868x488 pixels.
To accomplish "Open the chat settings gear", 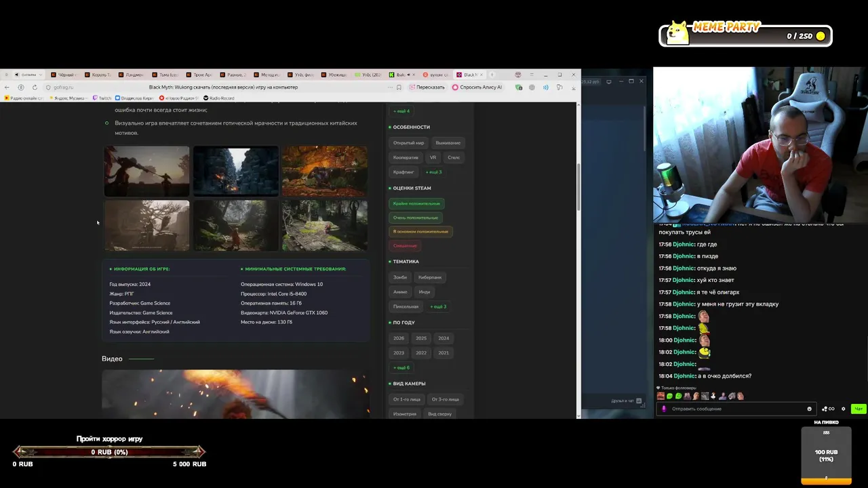I will click(x=843, y=409).
